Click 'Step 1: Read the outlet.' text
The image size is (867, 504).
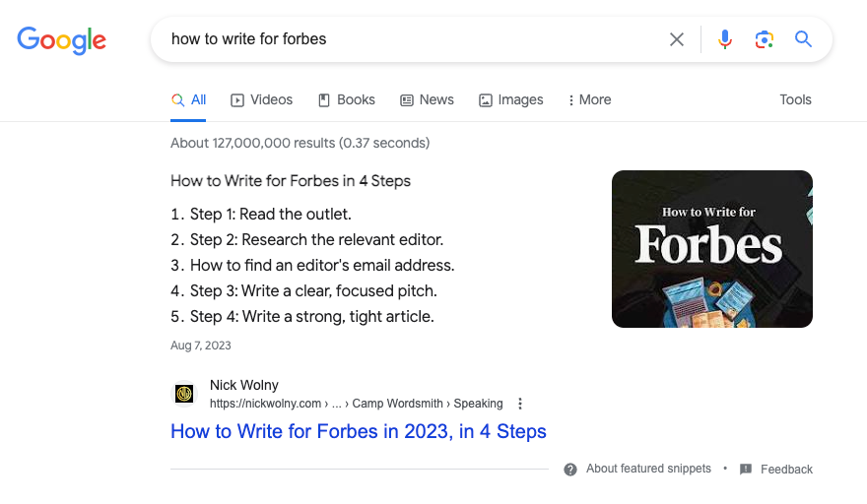[270, 215]
